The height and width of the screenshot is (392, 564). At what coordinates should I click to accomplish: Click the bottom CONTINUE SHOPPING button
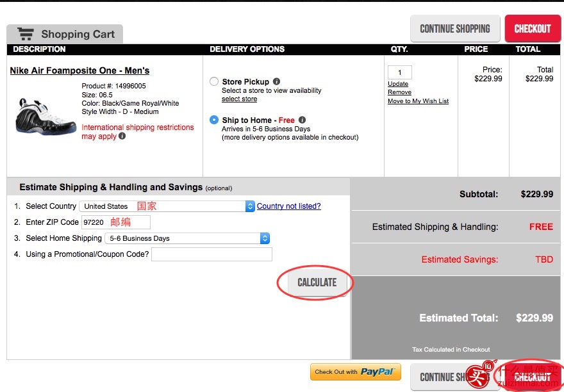click(x=455, y=377)
